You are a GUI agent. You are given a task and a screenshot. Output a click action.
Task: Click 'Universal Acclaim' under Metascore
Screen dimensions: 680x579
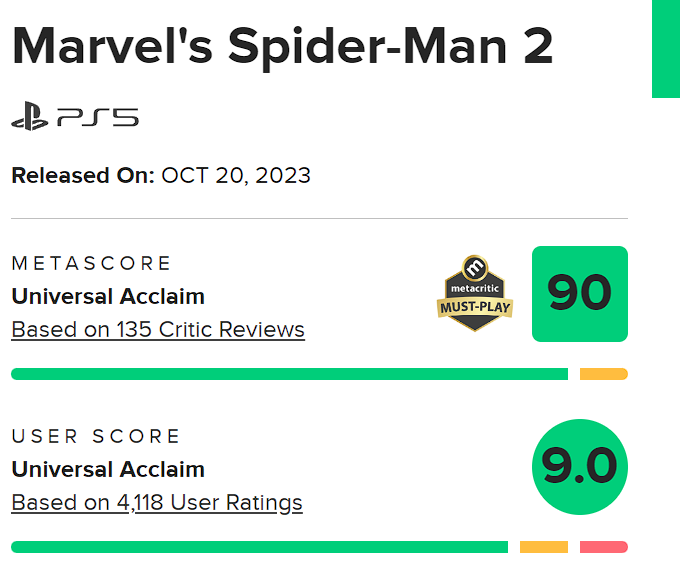pyautogui.click(x=108, y=296)
